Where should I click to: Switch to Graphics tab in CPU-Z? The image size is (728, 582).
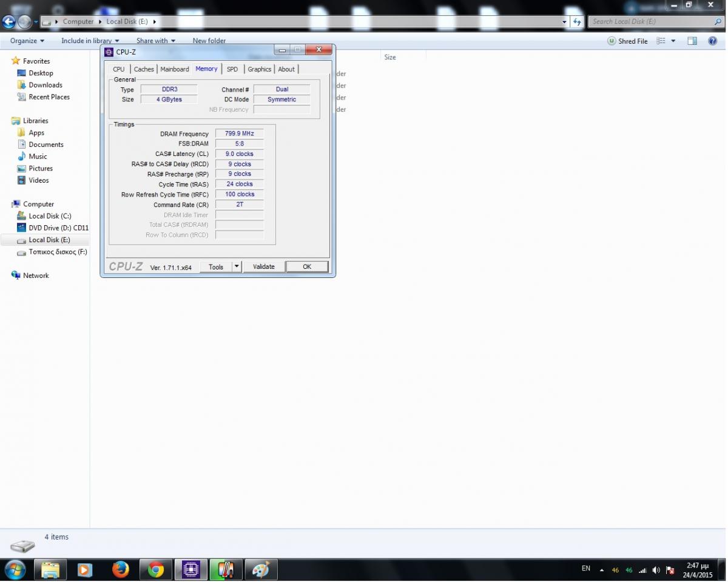pos(260,69)
